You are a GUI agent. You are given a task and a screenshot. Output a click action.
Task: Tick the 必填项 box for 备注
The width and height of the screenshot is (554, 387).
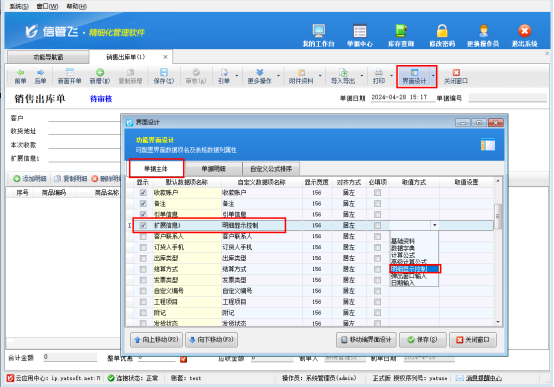377,204
